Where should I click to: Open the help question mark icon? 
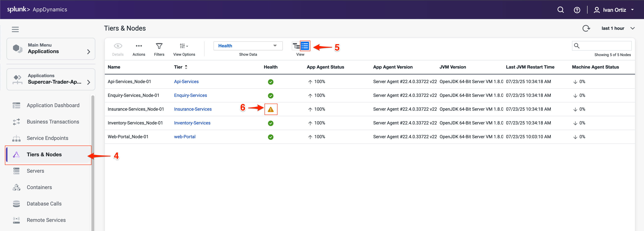pyautogui.click(x=577, y=10)
